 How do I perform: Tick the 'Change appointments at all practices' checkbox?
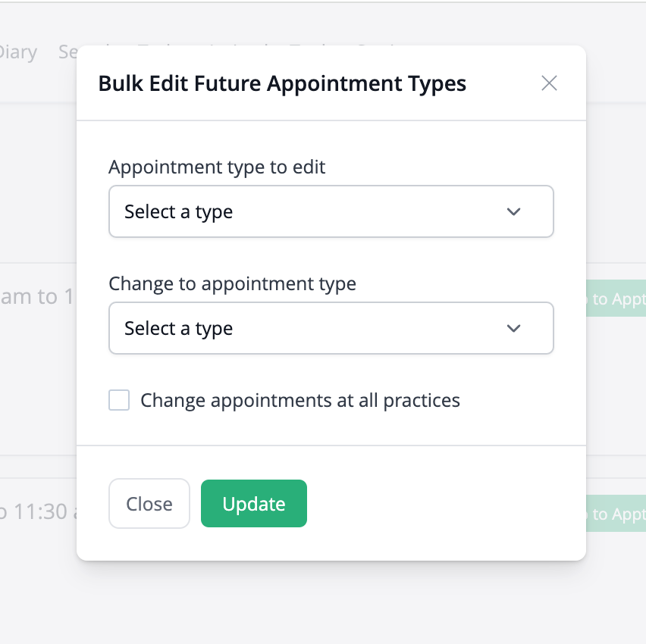click(119, 400)
